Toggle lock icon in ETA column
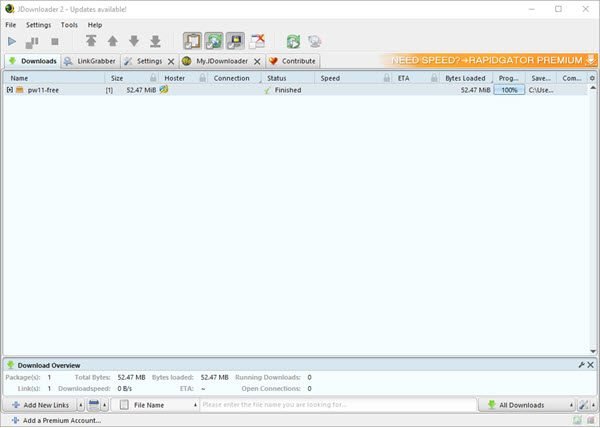 point(434,78)
